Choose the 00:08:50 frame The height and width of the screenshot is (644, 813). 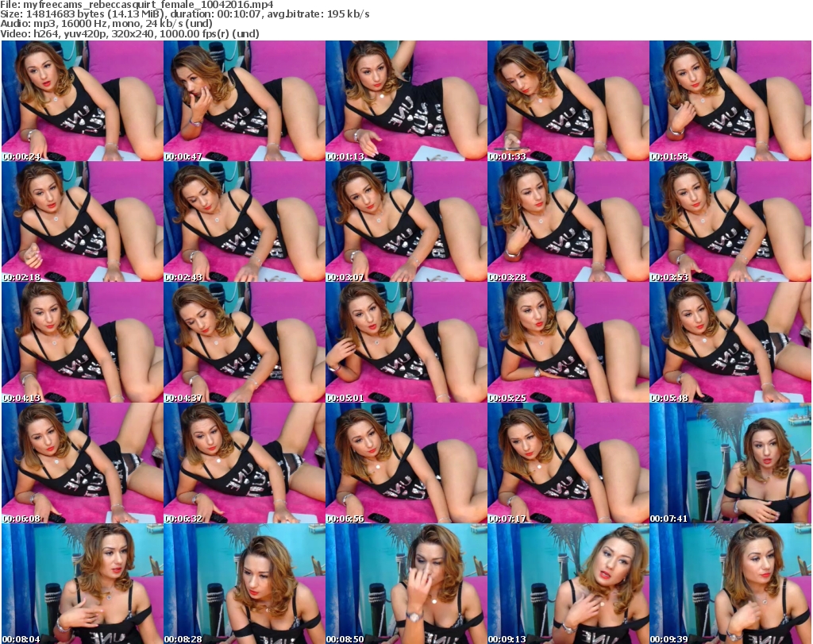(x=406, y=584)
